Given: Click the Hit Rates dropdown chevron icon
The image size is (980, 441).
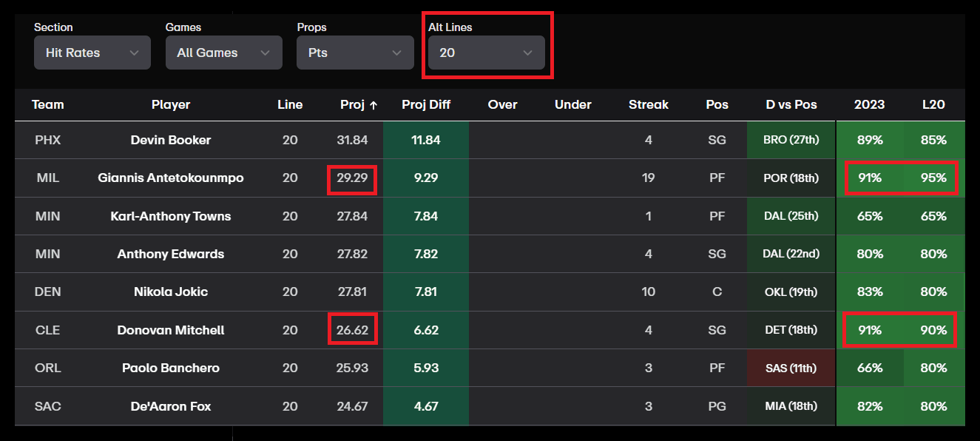Looking at the screenshot, I should pos(135,52).
